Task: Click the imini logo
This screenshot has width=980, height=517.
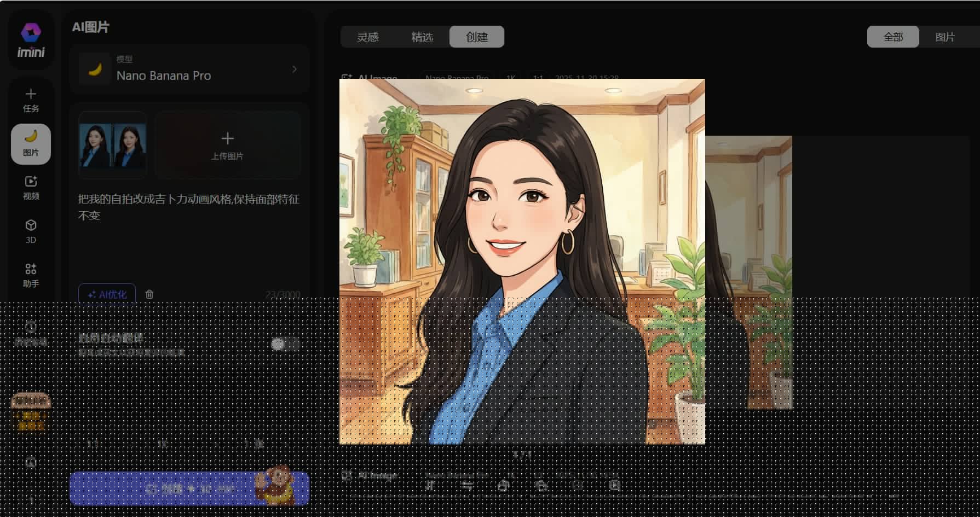Action: [x=31, y=41]
